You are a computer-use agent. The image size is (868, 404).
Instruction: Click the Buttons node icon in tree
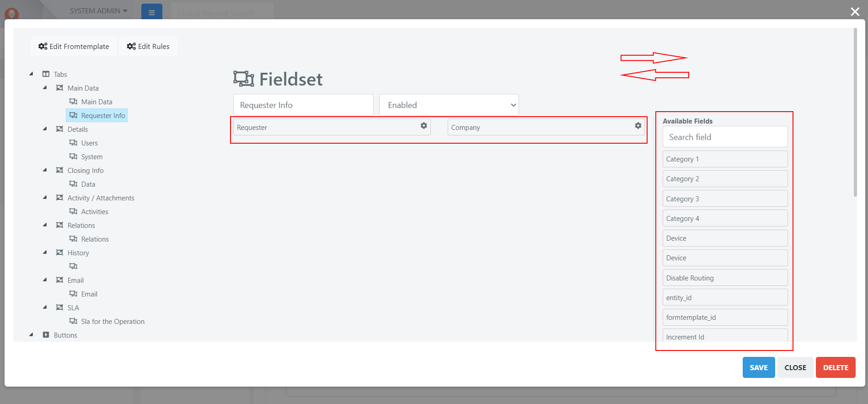pyautogui.click(x=46, y=334)
